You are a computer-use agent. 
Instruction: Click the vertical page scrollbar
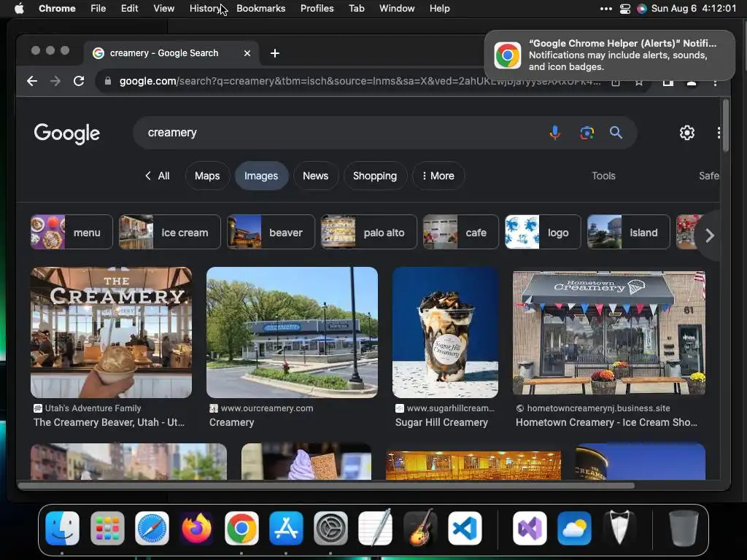[725, 125]
